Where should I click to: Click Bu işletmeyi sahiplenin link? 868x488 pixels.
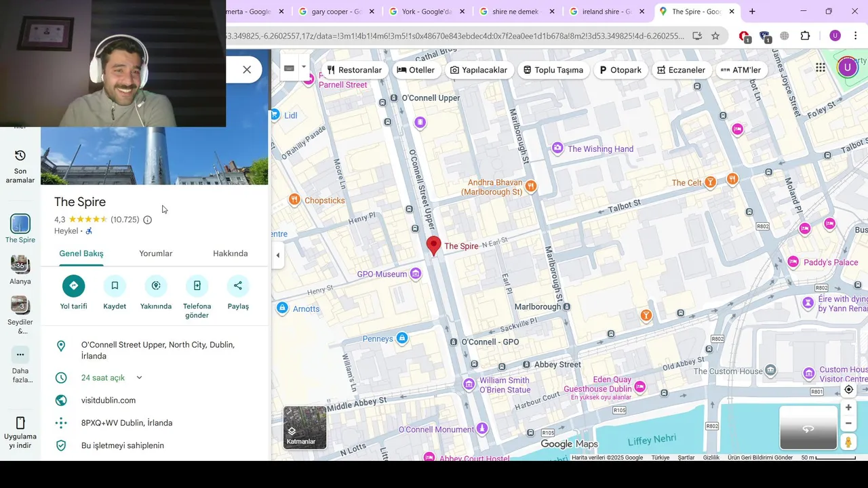click(x=123, y=445)
